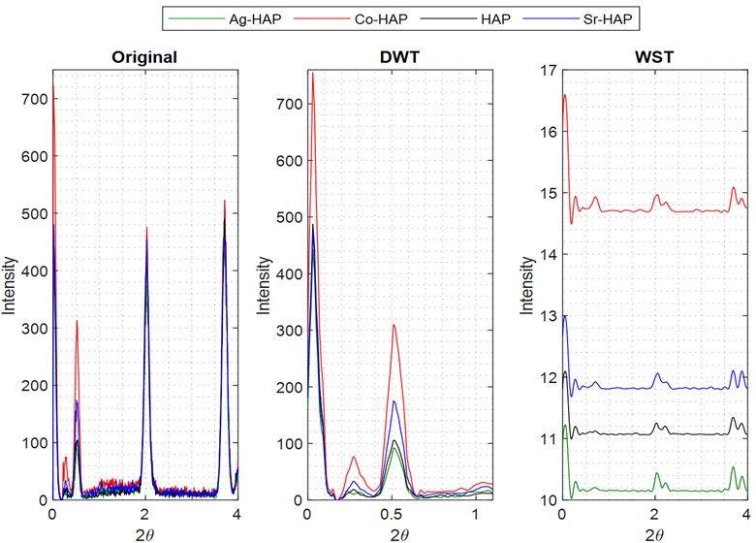Click the green Ag-HAP legend line sample
This screenshot has height=543, width=756.
pyautogui.click(x=196, y=18)
